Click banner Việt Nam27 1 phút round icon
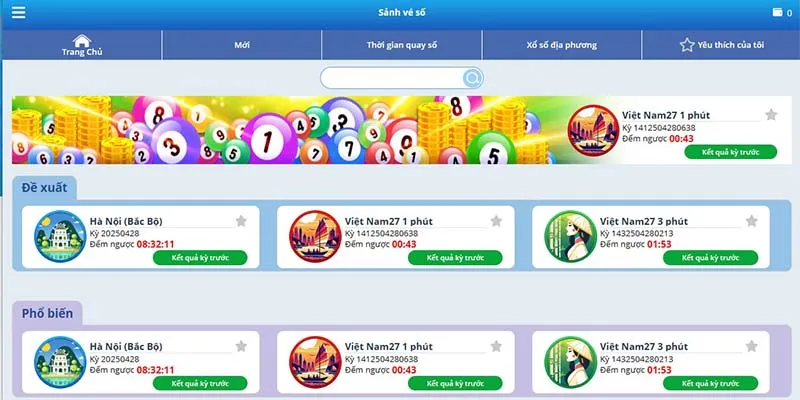The height and width of the screenshot is (400, 800). pyautogui.click(x=593, y=131)
